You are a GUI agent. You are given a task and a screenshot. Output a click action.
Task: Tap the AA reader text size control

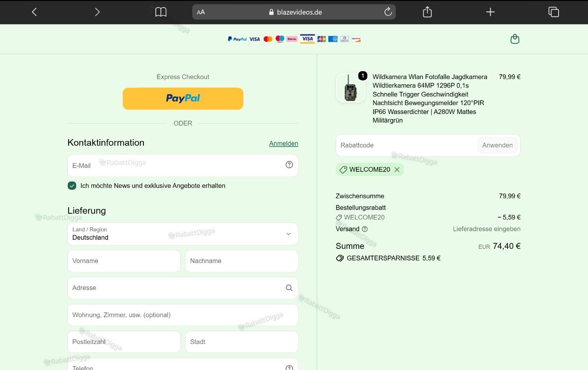tap(201, 12)
